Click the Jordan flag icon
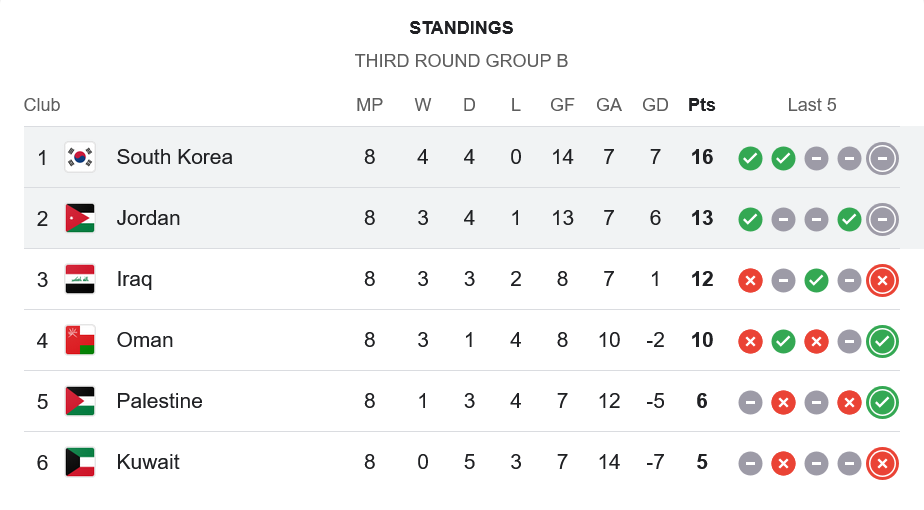Screen dimensions: 924x510 coord(80,218)
